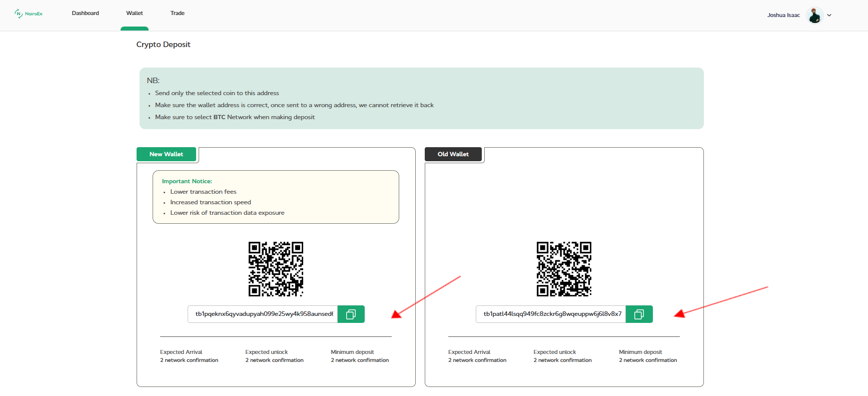Click the Crypto Deposit heading
The width and height of the screenshot is (868, 396).
coord(163,45)
